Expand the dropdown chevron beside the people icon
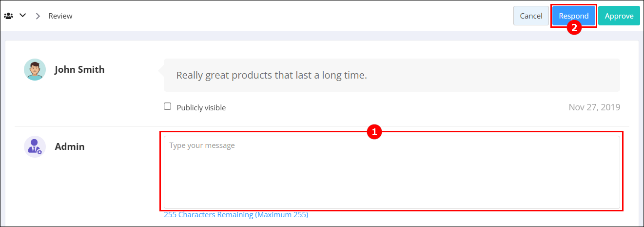The width and height of the screenshot is (644, 227). pos(22,16)
